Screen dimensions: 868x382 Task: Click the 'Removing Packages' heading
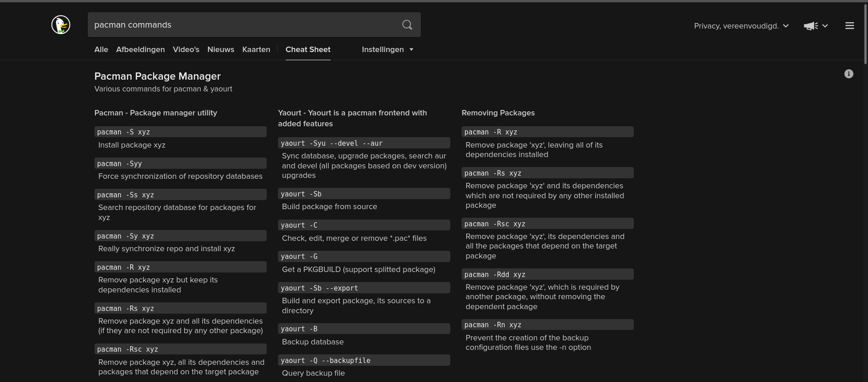coord(498,113)
